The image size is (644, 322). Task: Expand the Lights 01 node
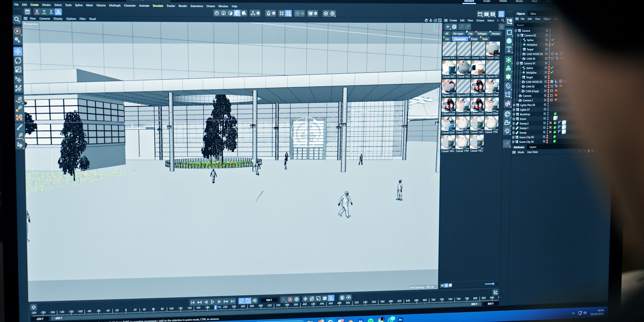pos(514,110)
